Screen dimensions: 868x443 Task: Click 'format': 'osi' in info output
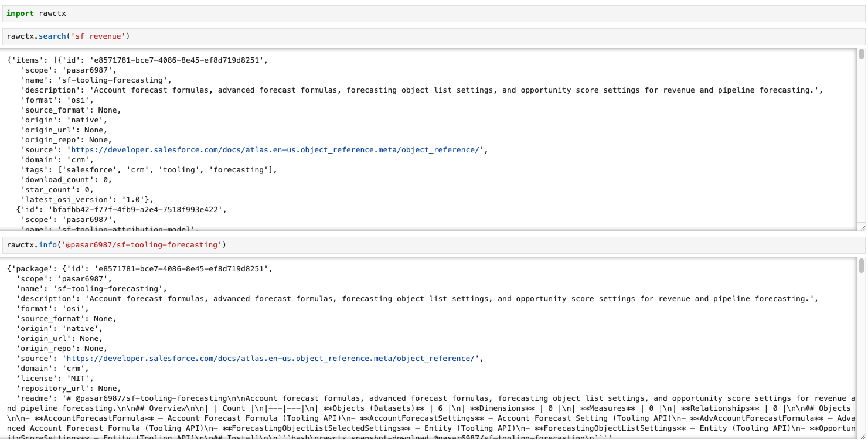[53, 309]
